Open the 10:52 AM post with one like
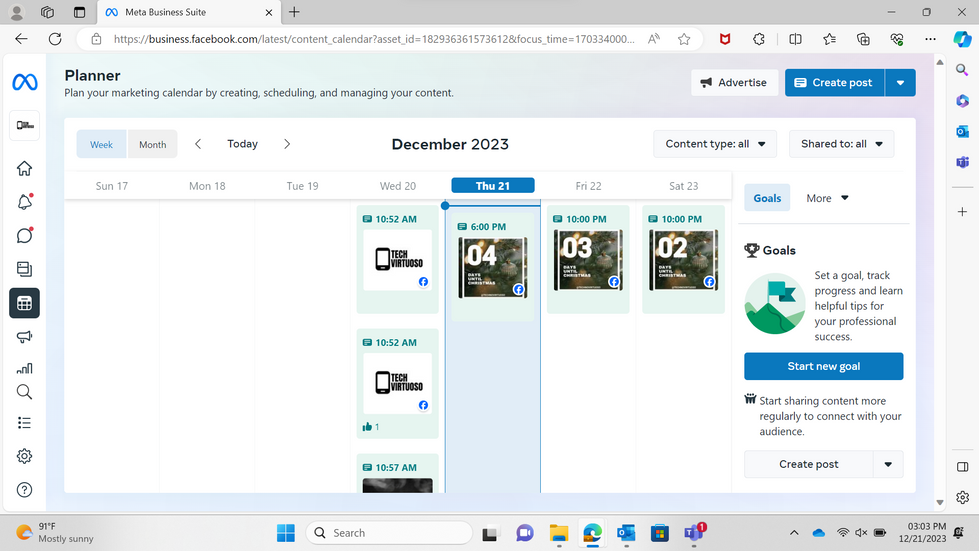 [x=398, y=383]
